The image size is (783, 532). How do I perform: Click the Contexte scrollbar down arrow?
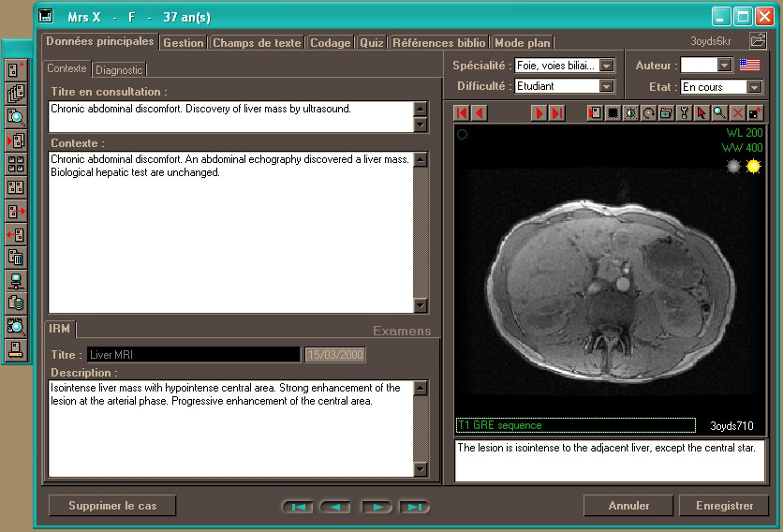tap(421, 305)
